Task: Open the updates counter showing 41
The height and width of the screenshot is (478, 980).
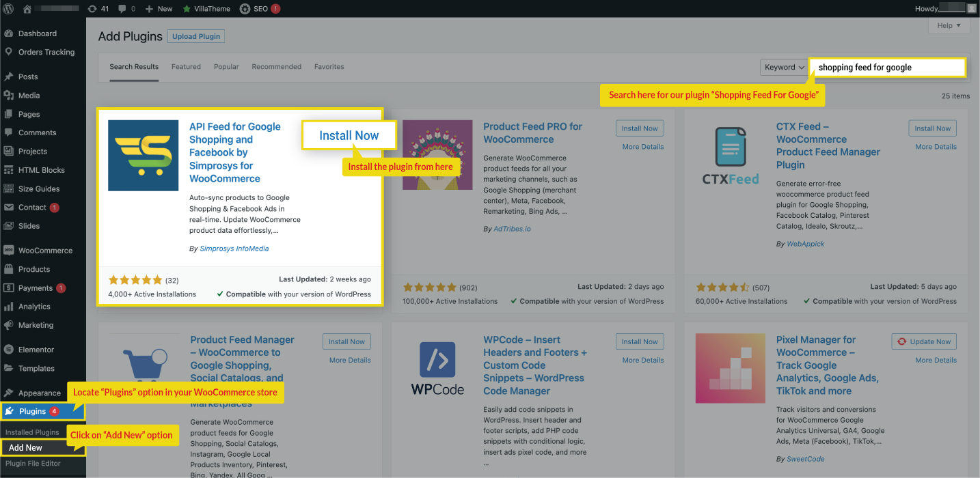Action: point(98,9)
